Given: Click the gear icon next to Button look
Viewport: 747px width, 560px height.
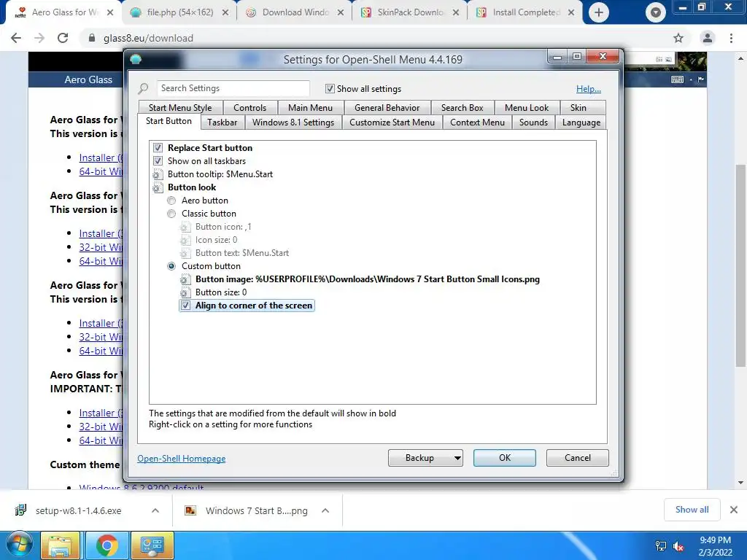Looking at the screenshot, I should click(x=158, y=187).
